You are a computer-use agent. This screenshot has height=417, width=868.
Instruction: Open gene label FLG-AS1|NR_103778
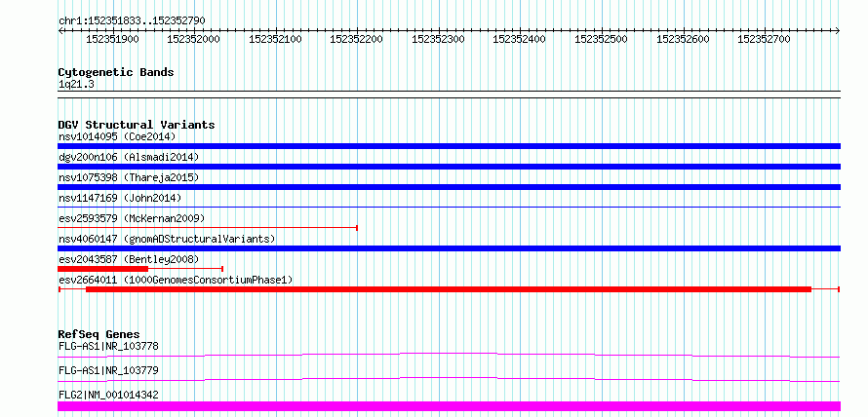(x=108, y=347)
